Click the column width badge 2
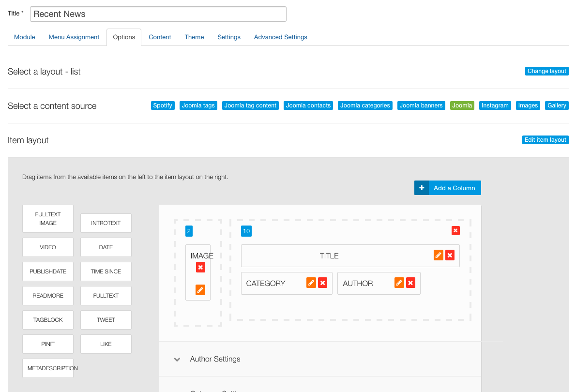 [189, 231]
